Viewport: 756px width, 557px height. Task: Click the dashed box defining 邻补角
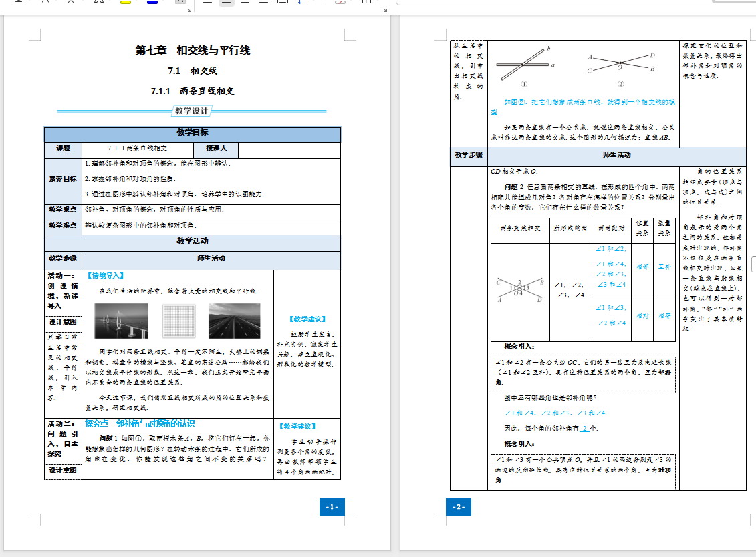click(x=583, y=375)
